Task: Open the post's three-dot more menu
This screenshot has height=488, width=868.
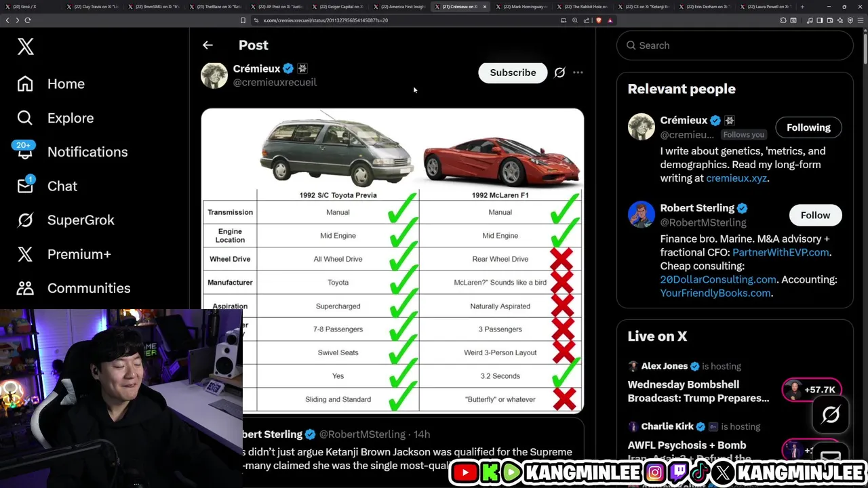Action: [578, 73]
